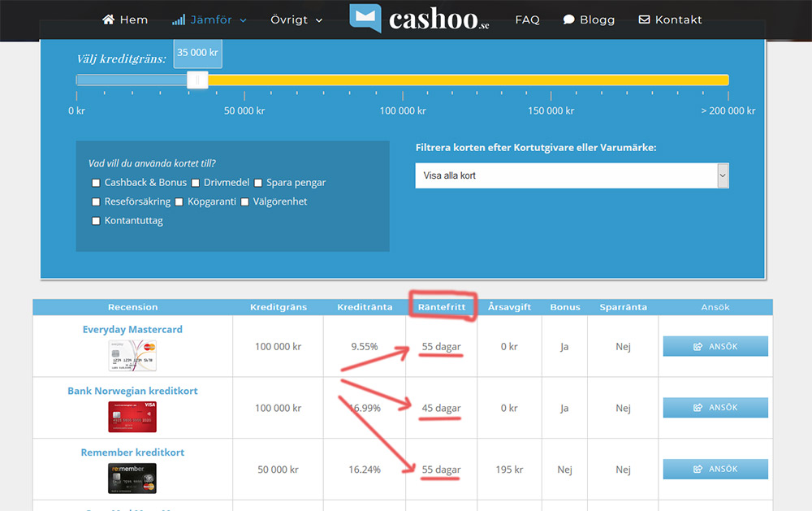Open the FAQ page
The width and height of the screenshot is (812, 511).
coord(527,19)
